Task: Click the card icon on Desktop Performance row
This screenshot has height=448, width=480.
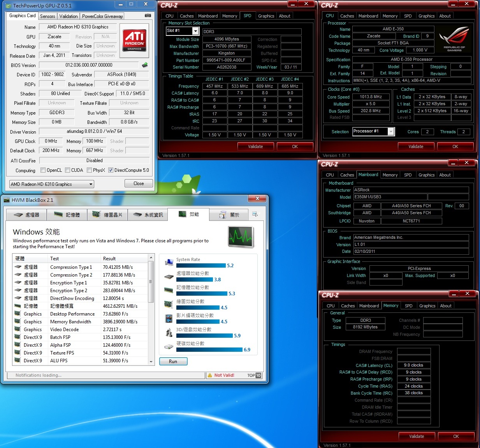Action: coord(18,314)
